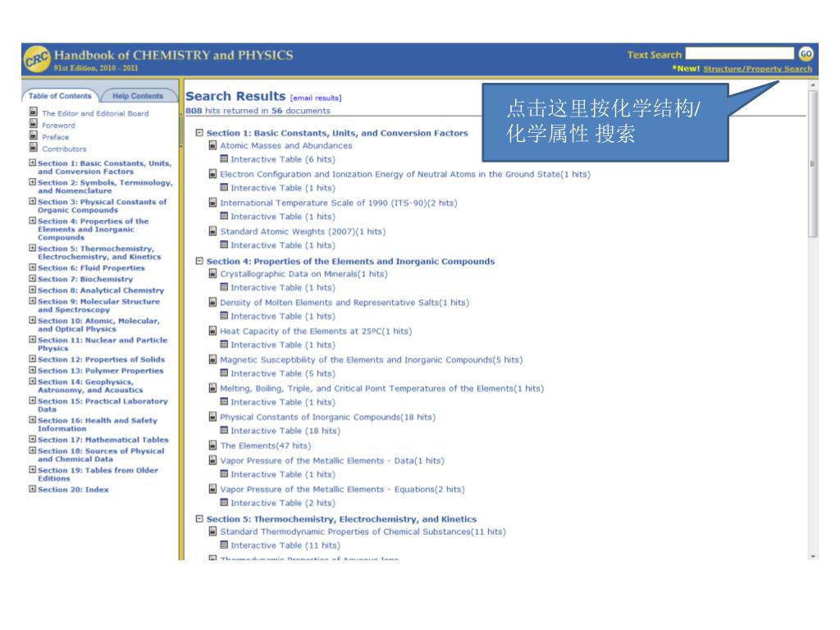
Task: Click the GO search button
Action: (x=806, y=53)
